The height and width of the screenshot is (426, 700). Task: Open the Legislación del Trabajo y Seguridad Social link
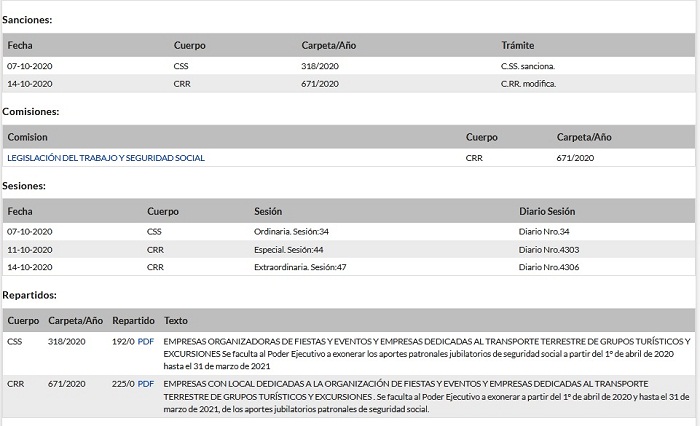[106, 158]
